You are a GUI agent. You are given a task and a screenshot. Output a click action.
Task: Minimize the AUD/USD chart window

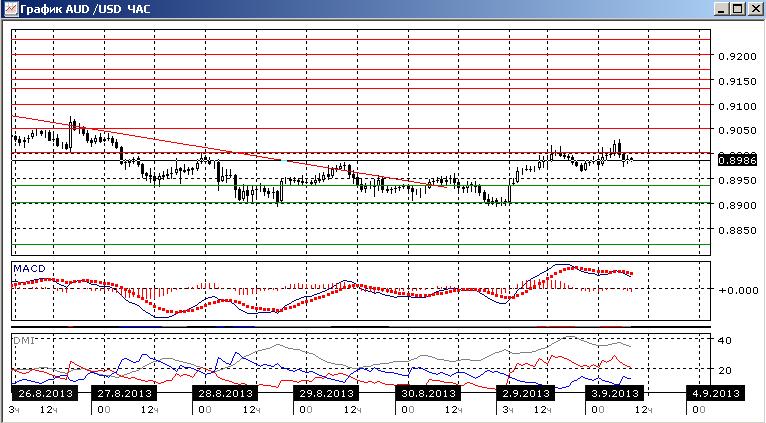(x=722, y=9)
